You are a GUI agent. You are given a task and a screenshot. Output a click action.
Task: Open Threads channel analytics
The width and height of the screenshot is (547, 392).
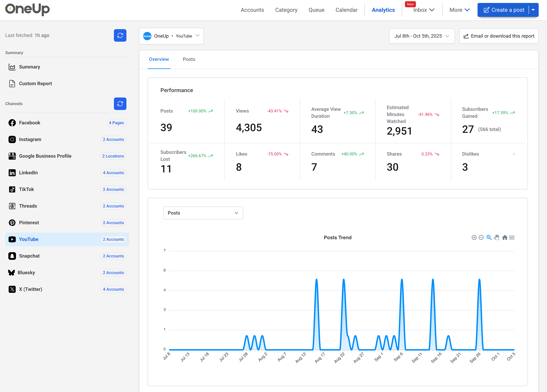point(28,206)
